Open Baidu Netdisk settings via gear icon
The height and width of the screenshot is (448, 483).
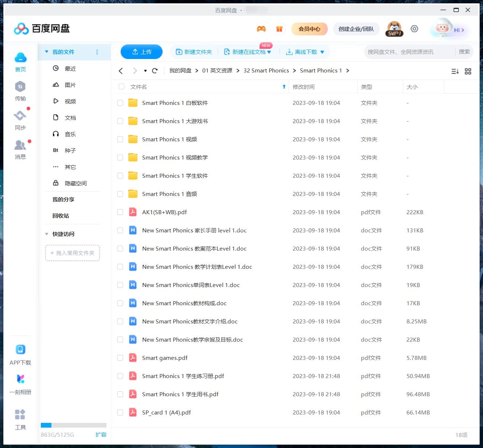click(414, 29)
